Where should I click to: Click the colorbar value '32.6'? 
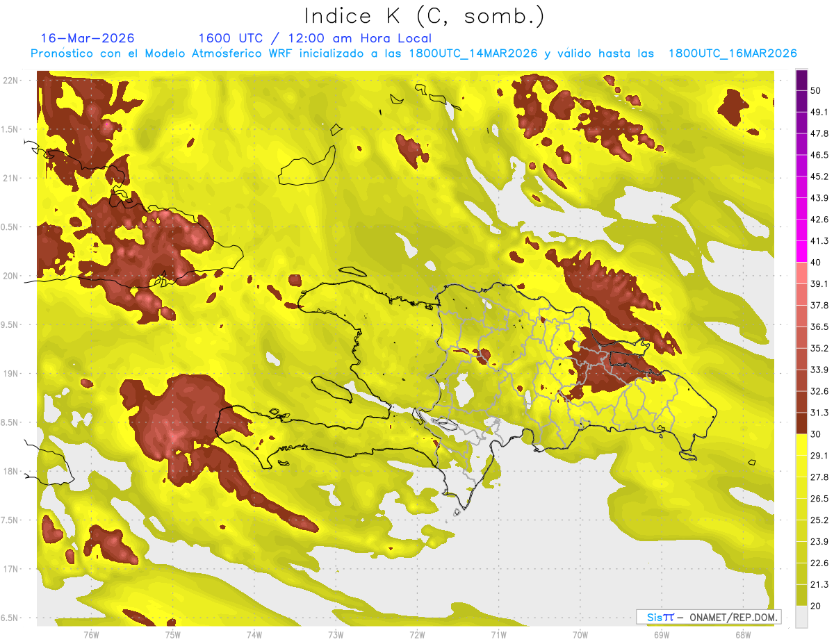(x=819, y=391)
